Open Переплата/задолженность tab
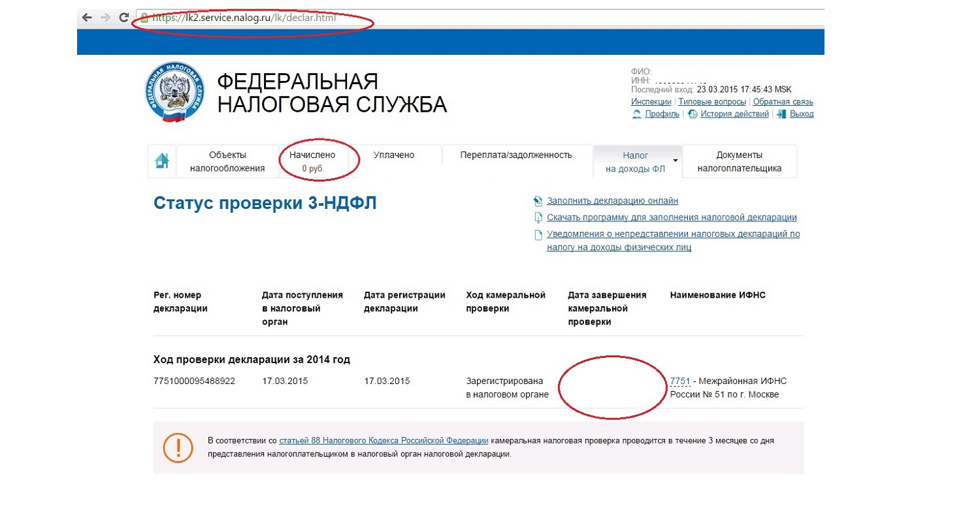 tap(516, 155)
